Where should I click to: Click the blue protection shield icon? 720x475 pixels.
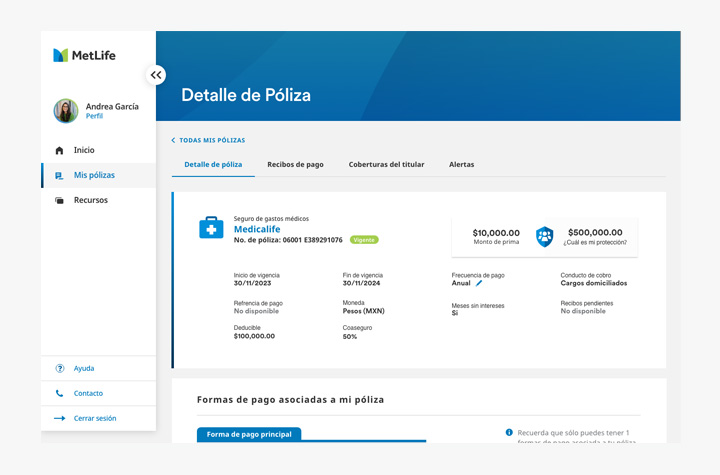544,236
